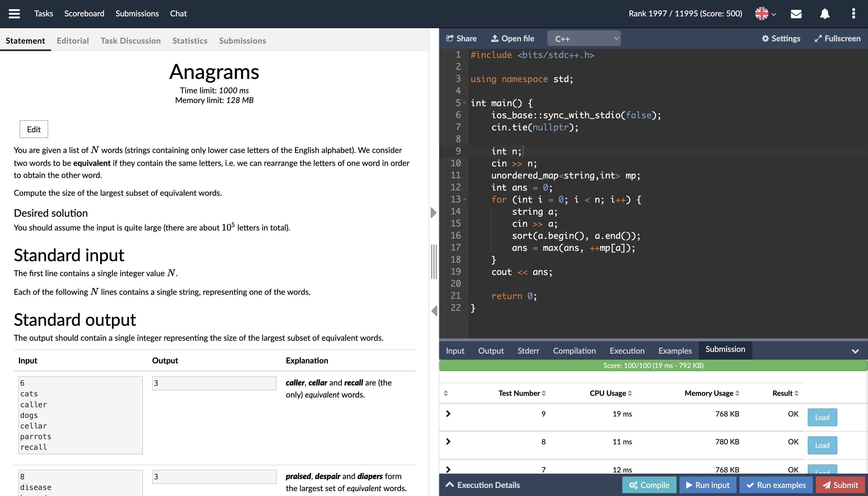Load test 8 input

(x=822, y=445)
